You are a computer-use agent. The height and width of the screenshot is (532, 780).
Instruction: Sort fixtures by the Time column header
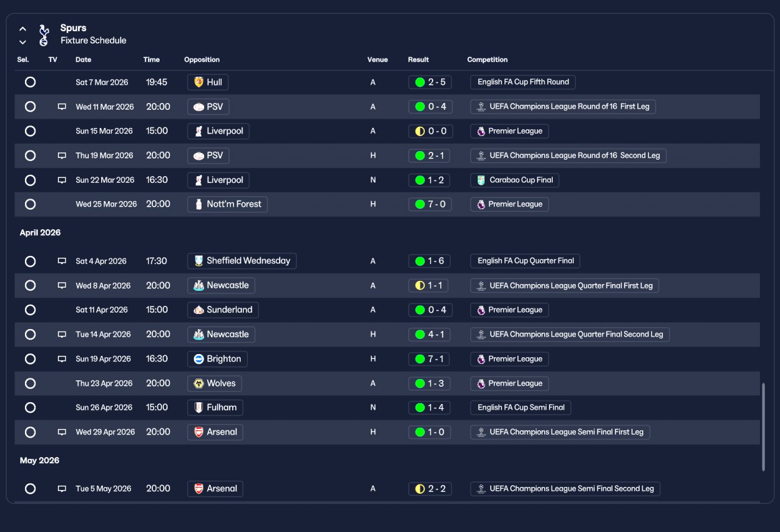pyautogui.click(x=152, y=60)
